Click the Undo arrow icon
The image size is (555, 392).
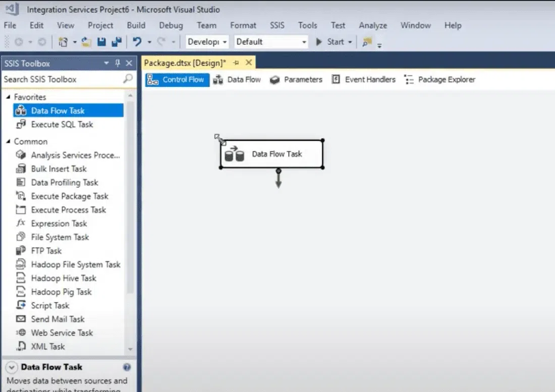pyautogui.click(x=137, y=42)
